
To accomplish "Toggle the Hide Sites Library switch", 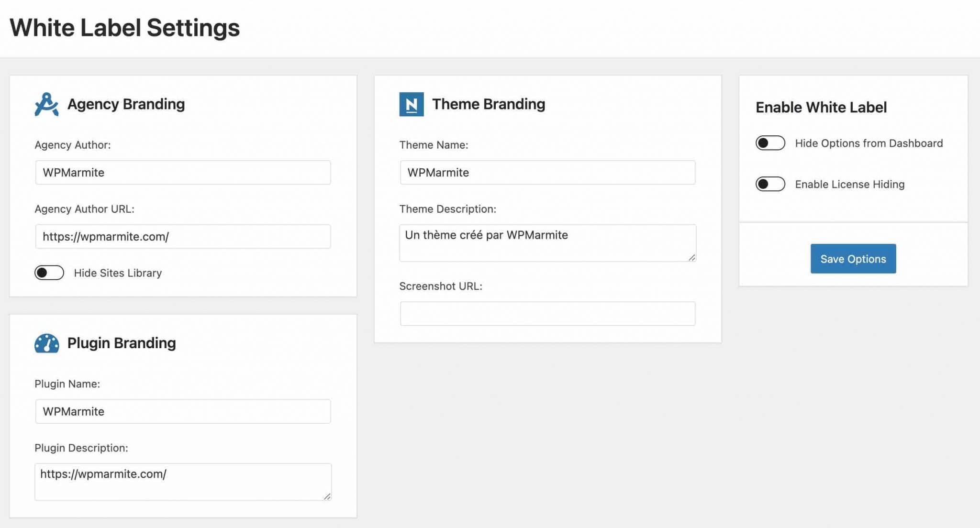I will [49, 273].
